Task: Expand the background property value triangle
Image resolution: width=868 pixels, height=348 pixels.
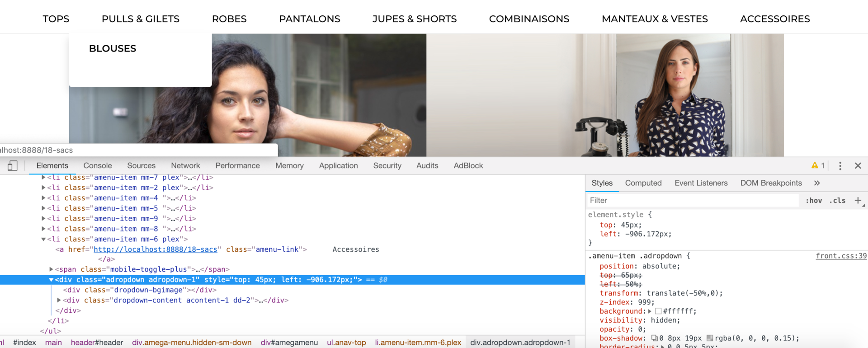Action: (x=650, y=311)
